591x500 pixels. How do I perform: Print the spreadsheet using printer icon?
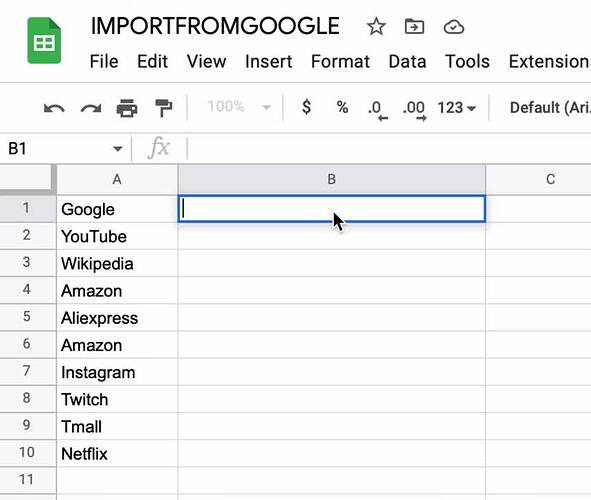click(x=127, y=109)
